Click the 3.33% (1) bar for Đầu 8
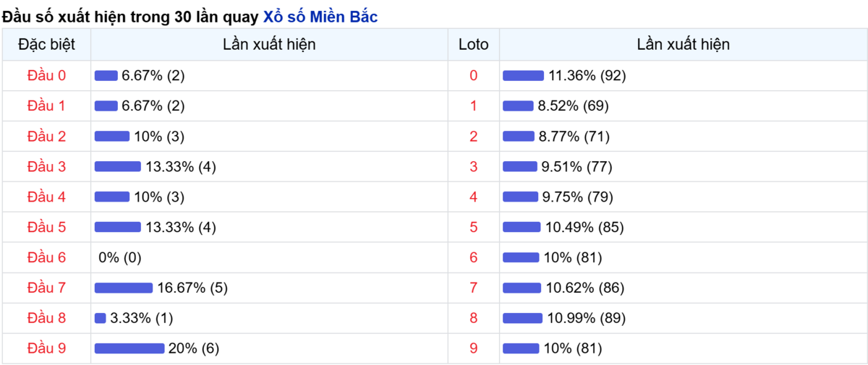 tap(101, 318)
